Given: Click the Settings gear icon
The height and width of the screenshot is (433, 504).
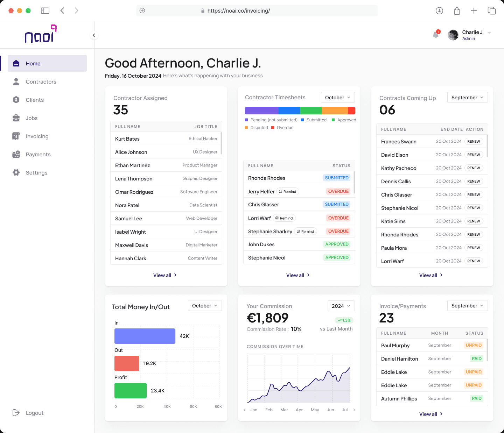Looking at the screenshot, I should pos(16,172).
